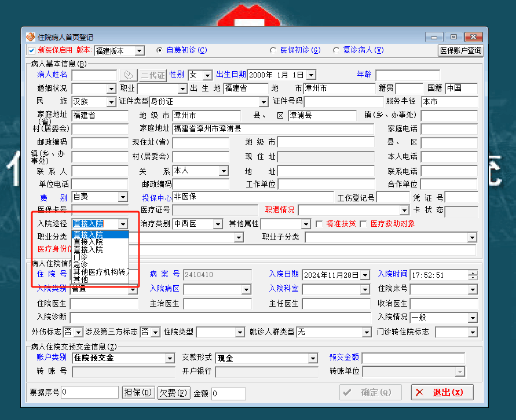Open the 性别 gender dropdown
Viewport: 516px width, 420px height.
click(x=207, y=75)
